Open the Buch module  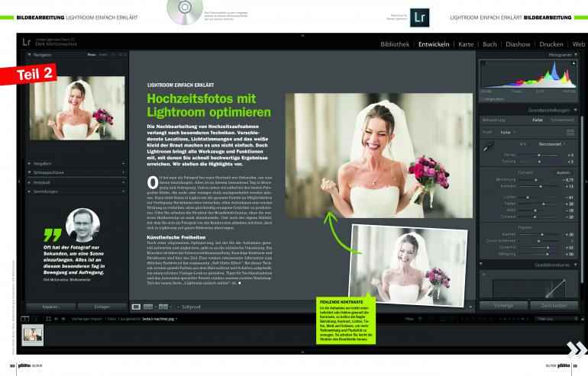point(489,44)
